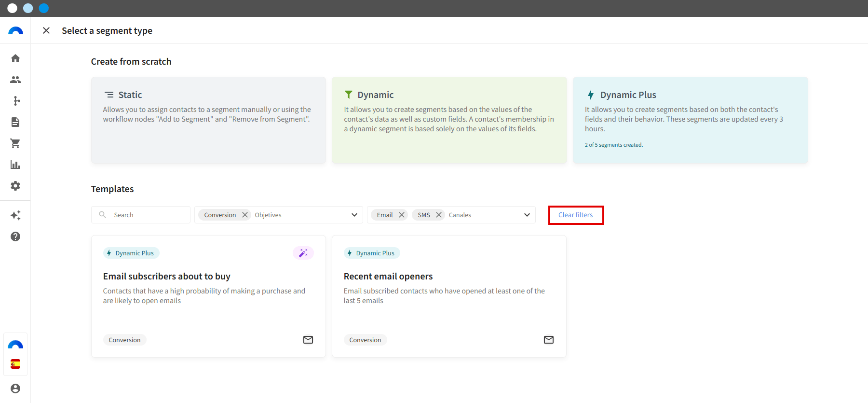
Task: Click the lightning icon of Dynamic Plus card
Action: tap(591, 95)
